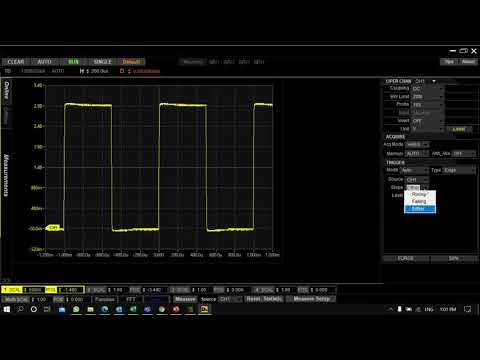This screenshot has width=480, height=360.
Task: Set trigger level with the 50% button
Action: (453, 258)
